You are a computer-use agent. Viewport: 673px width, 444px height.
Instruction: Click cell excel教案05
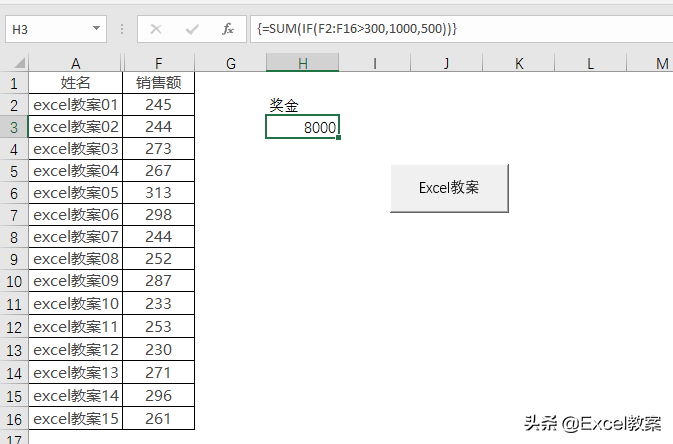[x=76, y=193]
